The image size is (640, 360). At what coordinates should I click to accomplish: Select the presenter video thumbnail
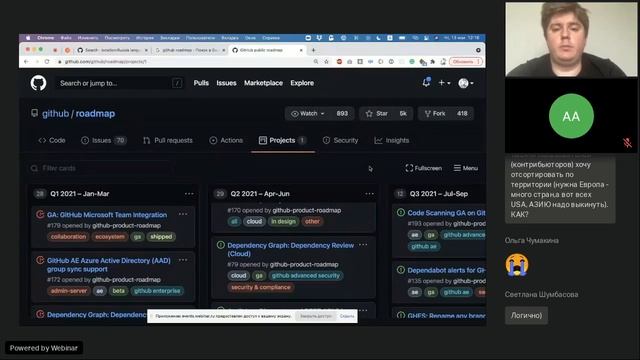pos(571,39)
